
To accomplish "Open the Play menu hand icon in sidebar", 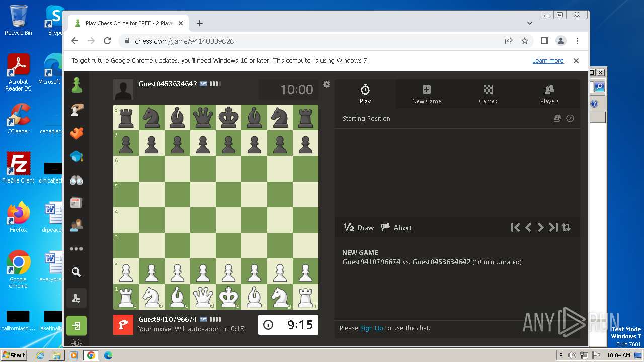I will click(76, 110).
